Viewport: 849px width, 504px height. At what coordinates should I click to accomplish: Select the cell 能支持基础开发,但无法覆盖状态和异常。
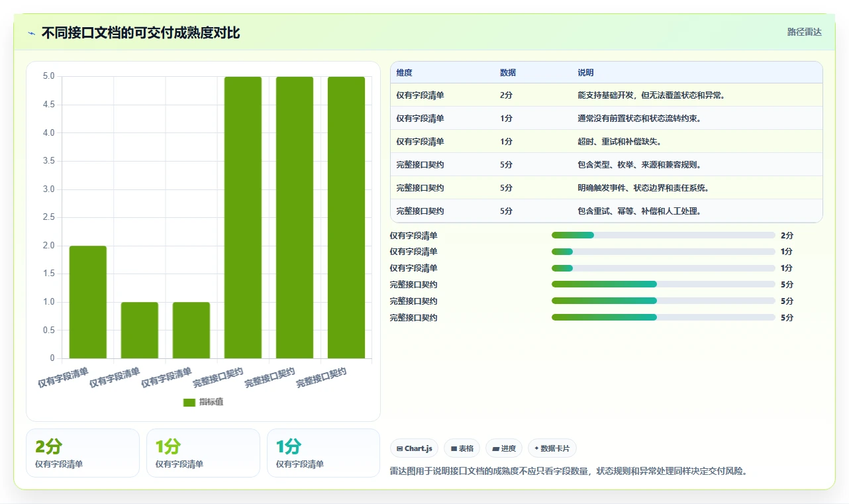pos(652,95)
